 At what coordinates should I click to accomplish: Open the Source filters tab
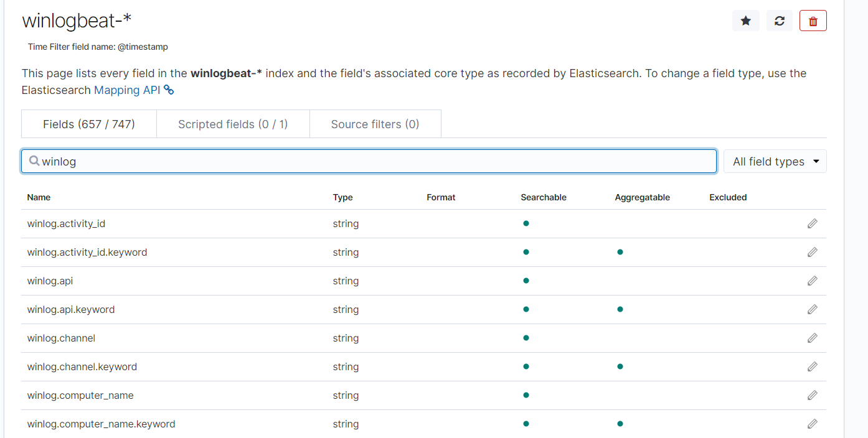pyautogui.click(x=374, y=124)
